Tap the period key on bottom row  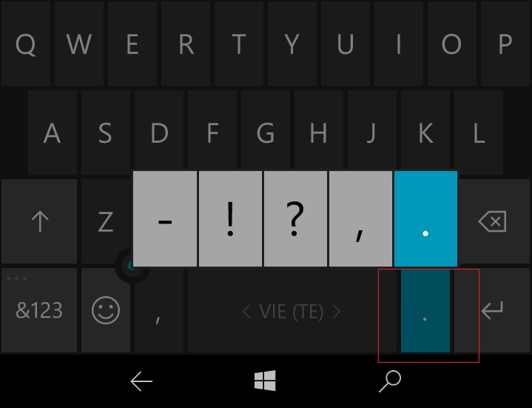point(425,310)
